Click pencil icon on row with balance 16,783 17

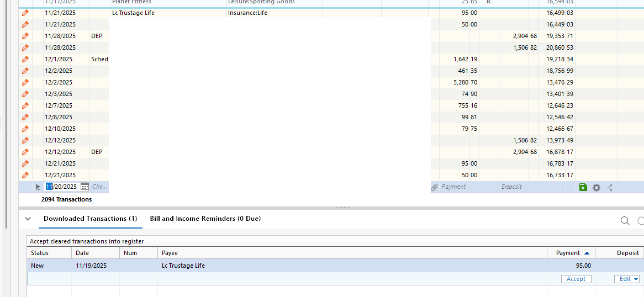25,163
